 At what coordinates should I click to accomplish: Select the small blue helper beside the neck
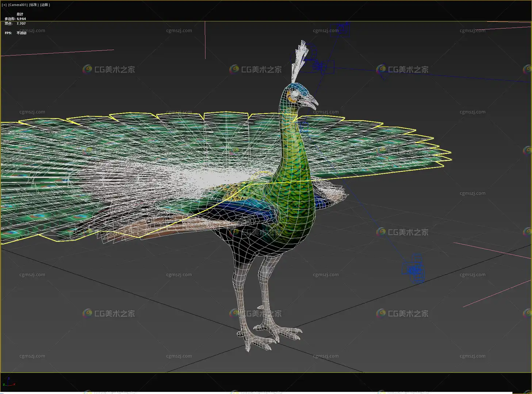pyautogui.click(x=304, y=127)
